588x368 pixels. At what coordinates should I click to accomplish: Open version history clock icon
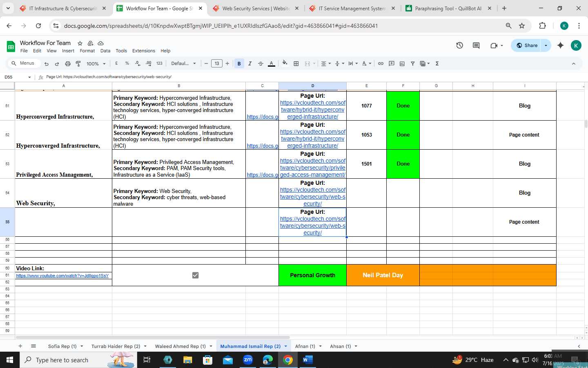(459, 45)
